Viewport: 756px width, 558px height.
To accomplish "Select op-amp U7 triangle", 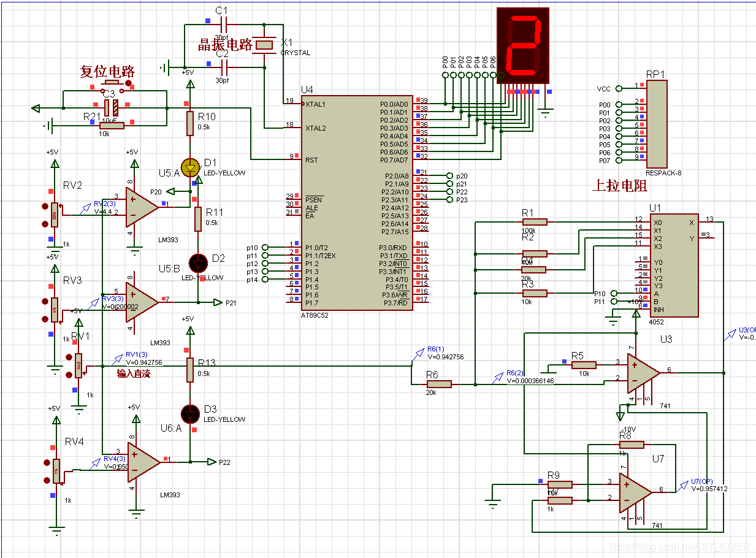I will [635, 492].
